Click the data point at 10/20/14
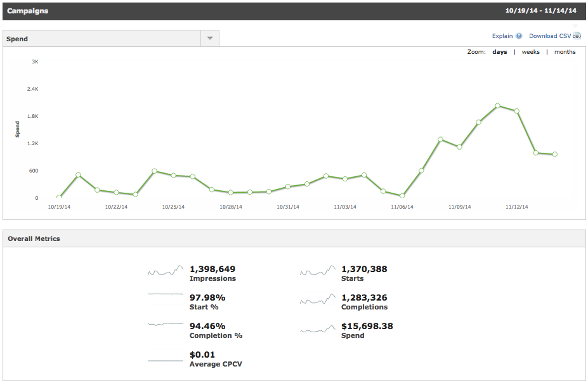The image size is (588, 383). (x=78, y=174)
